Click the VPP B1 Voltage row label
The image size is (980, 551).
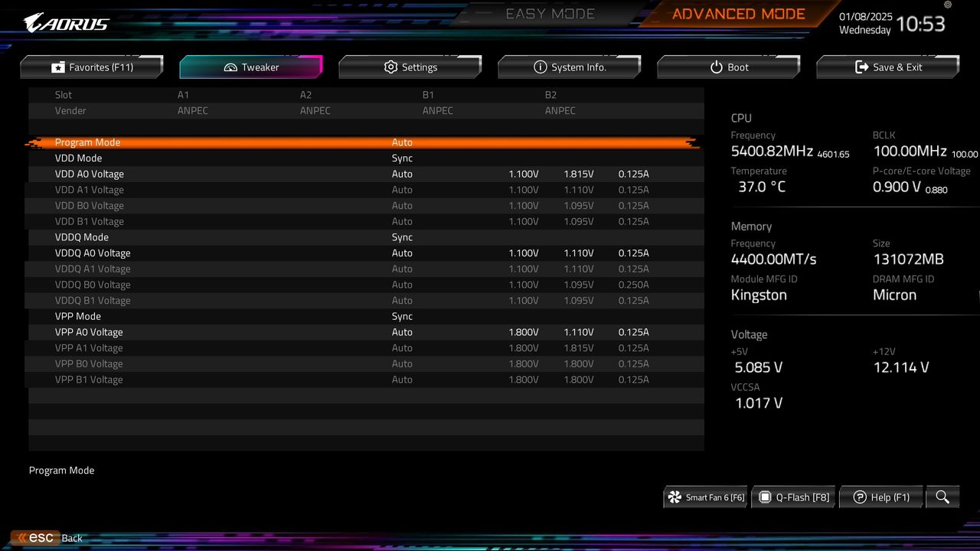pos(89,380)
